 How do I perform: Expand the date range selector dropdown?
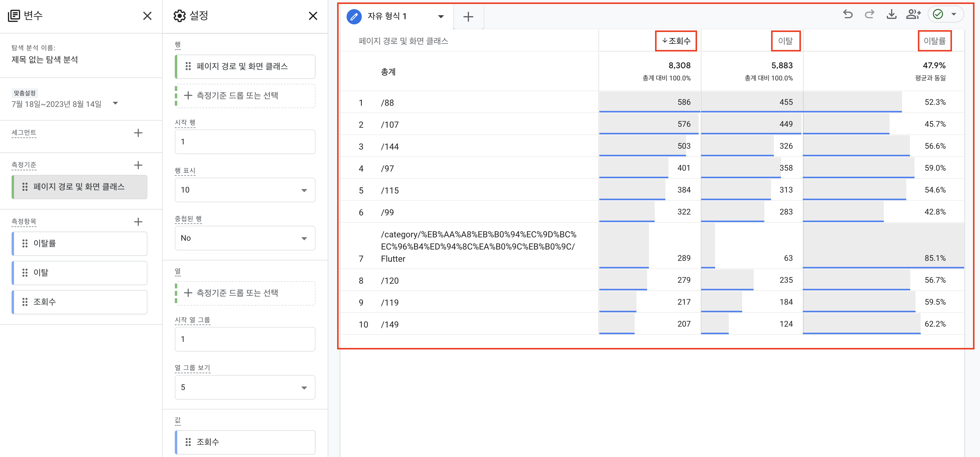116,104
